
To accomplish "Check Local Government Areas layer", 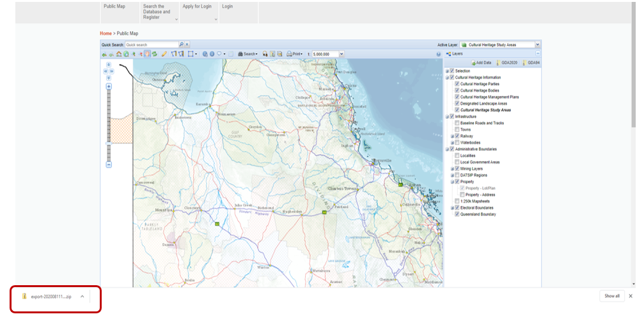I will click(457, 162).
